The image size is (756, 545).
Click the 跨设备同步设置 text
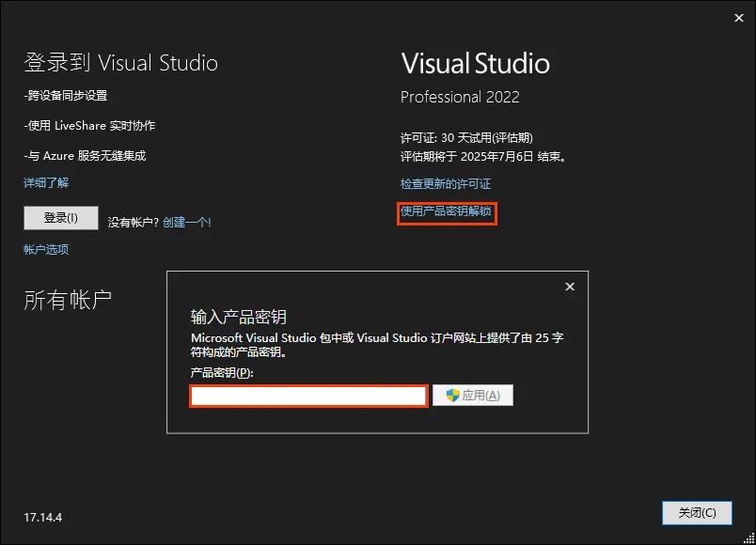[66, 96]
